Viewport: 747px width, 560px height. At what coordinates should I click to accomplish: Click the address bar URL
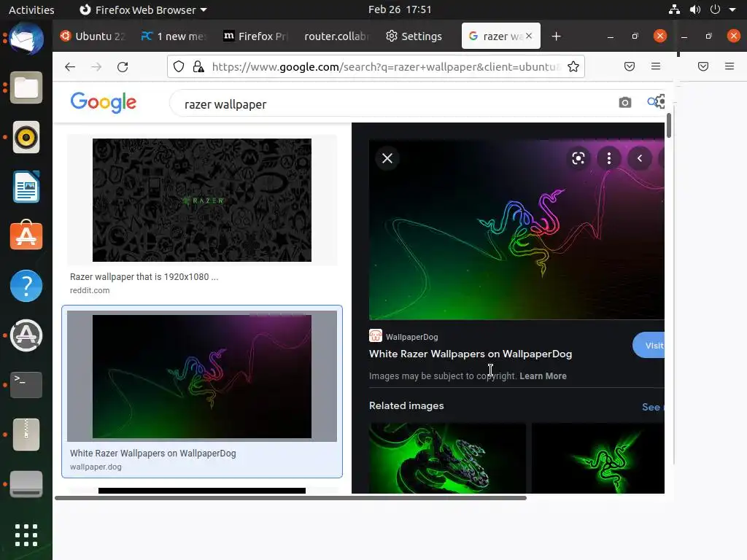tap(386, 66)
